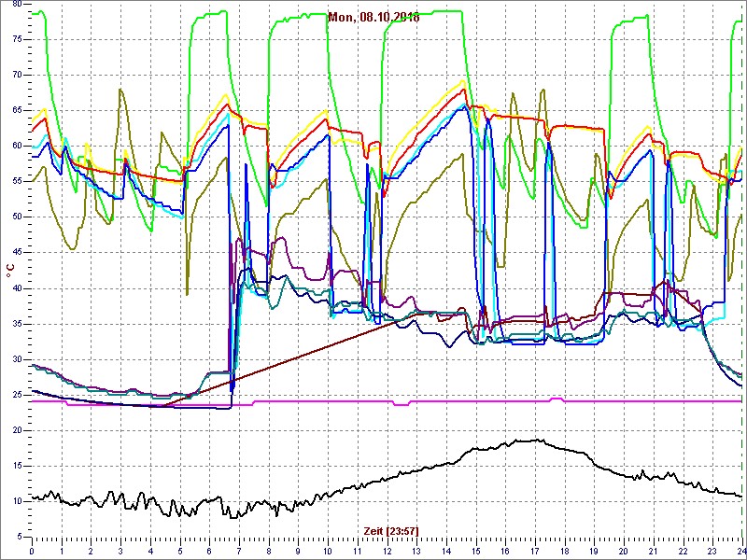This screenshot has height=560, width=747.
Task: Click the black curve's peak near hour 17
Action: [x=532, y=441]
